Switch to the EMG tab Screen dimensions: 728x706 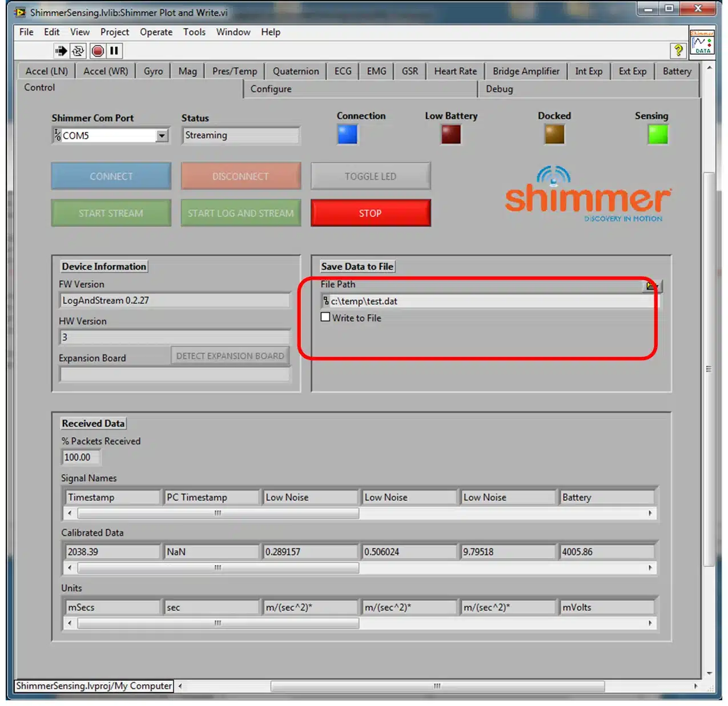(376, 71)
